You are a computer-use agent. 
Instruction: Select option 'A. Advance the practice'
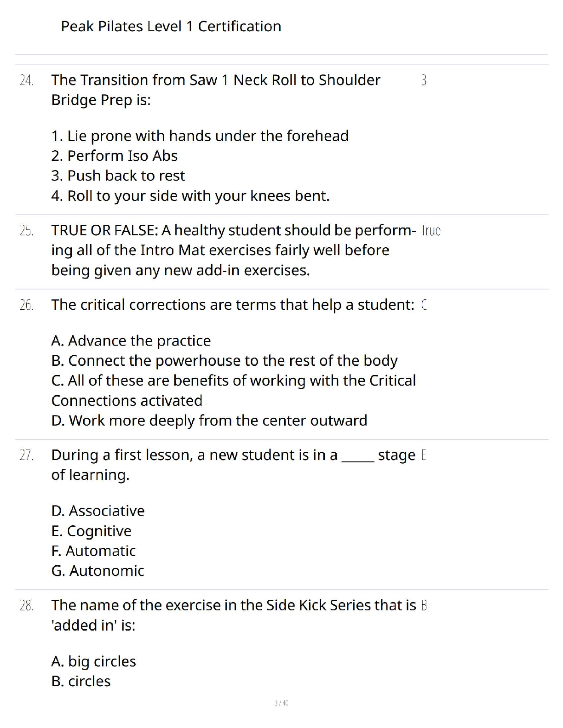click(x=131, y=341)
